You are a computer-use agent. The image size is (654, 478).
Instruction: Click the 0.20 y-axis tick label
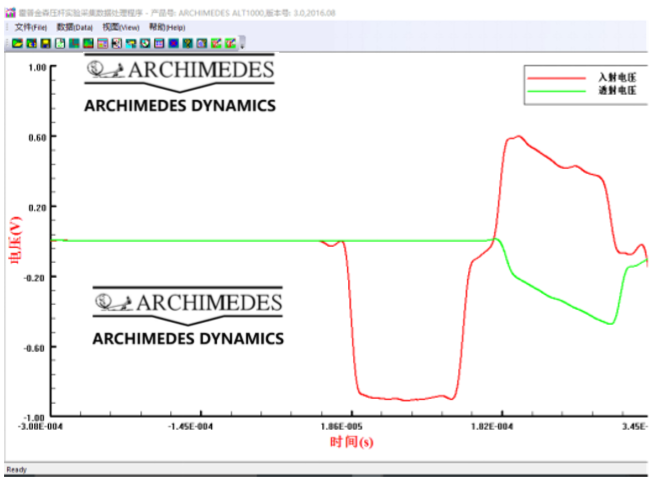point(37,208)
